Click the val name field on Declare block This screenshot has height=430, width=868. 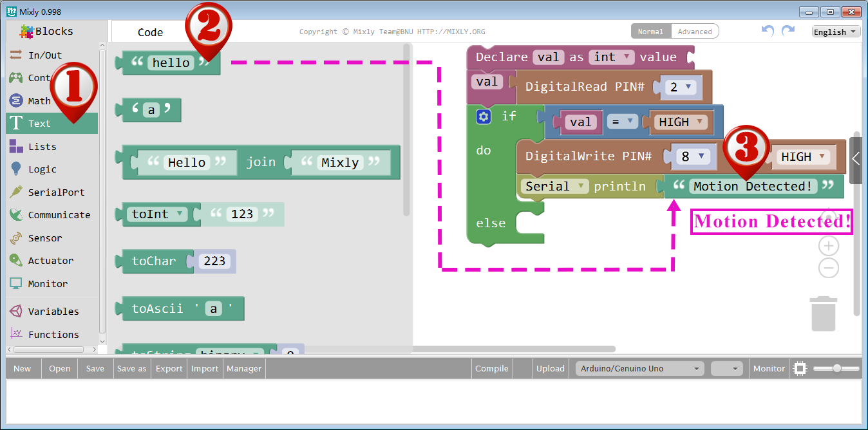point(549,57)
